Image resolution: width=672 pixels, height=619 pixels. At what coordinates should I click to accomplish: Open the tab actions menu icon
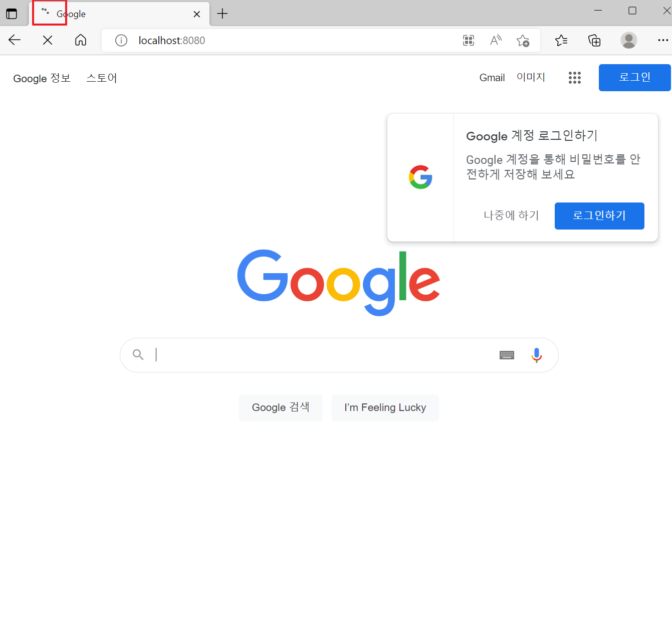point(12,14)
